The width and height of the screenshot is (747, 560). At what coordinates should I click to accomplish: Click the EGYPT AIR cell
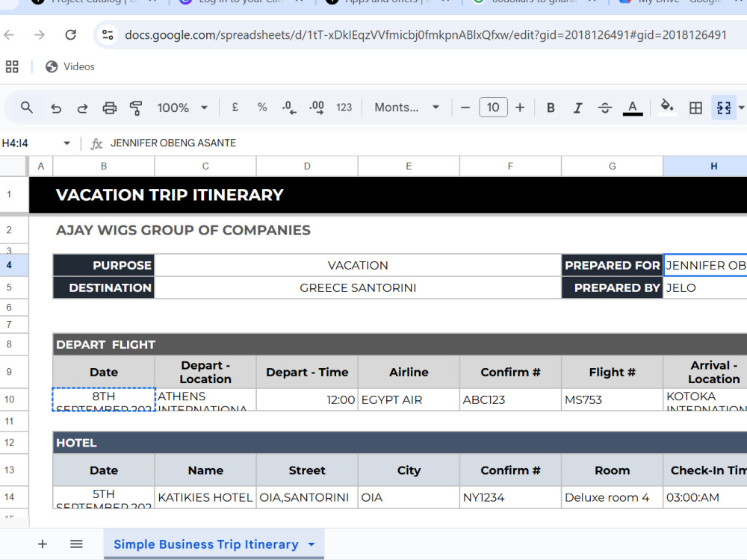coord(409,399)
